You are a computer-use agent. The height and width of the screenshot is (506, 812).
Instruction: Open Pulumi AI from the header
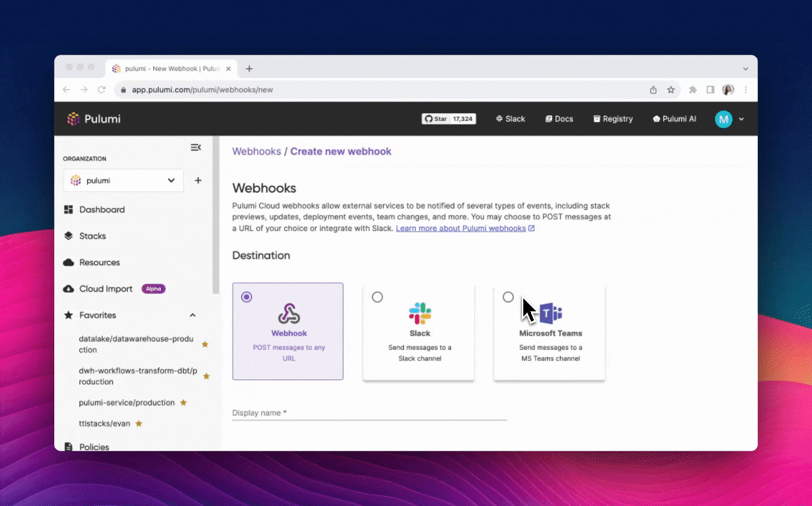pos(674,119)
